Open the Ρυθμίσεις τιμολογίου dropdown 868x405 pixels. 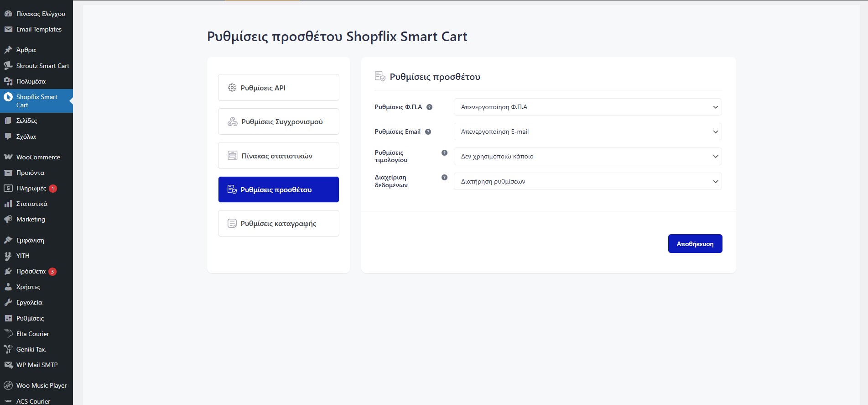click(587, 157)
